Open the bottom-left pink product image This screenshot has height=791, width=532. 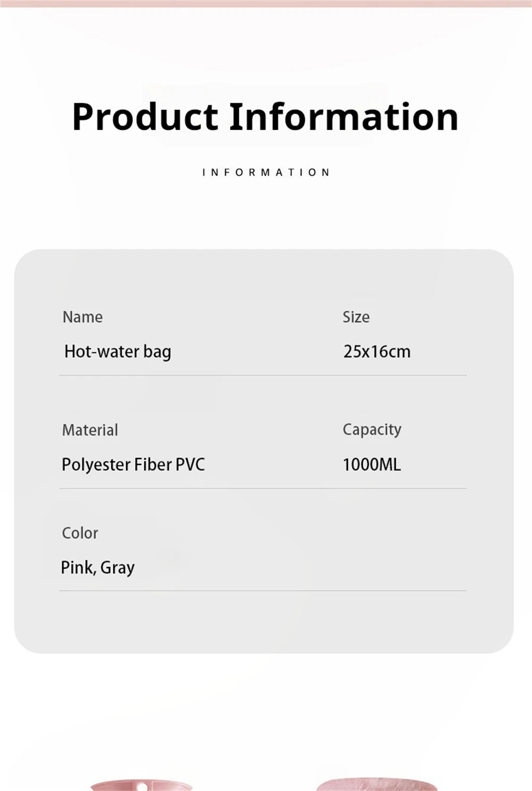(x=141, y=786)
